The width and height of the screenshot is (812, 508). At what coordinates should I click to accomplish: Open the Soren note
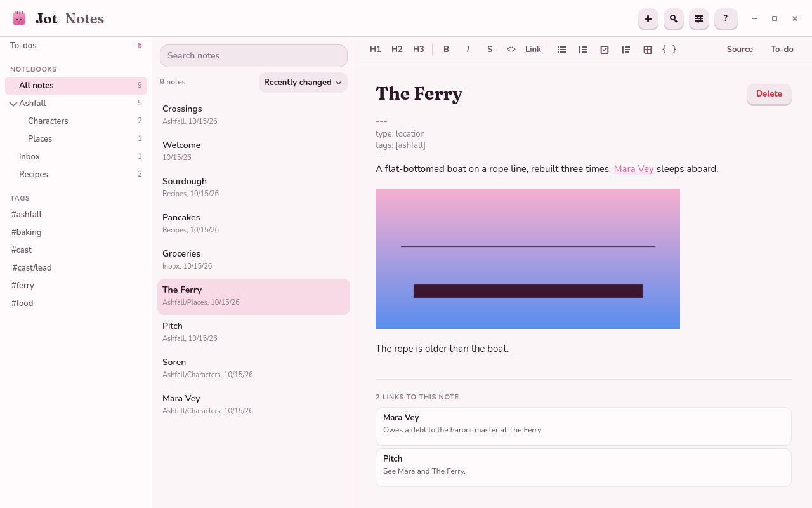click(254, 368)
